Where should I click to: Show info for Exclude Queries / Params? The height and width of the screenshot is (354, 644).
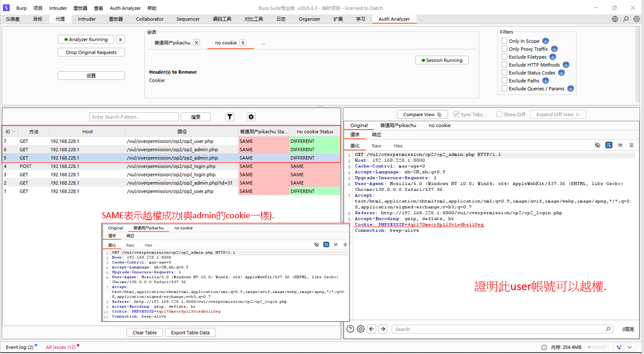coord(570,89)
